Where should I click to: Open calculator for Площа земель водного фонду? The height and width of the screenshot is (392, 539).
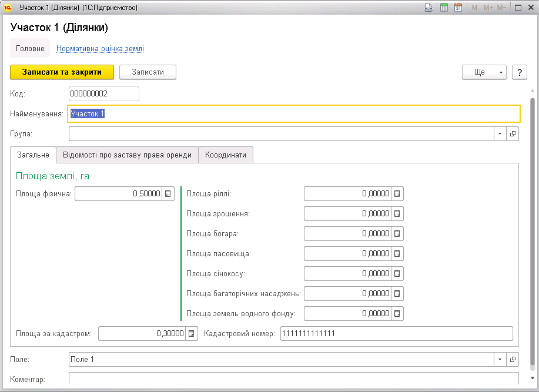click(x=397, y=314)
